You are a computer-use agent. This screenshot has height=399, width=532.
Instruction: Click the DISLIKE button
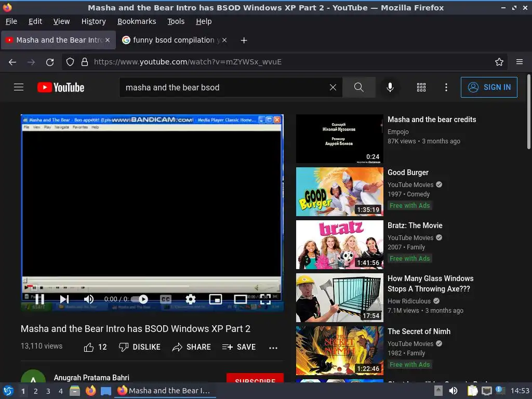(x=139, y=347)
